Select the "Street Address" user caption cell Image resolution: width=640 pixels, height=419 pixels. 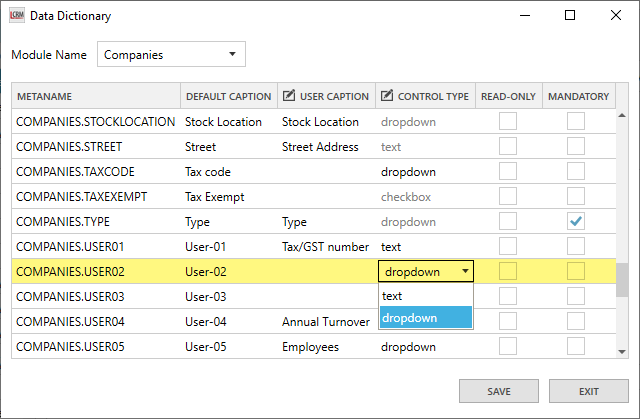coord(326,146)
